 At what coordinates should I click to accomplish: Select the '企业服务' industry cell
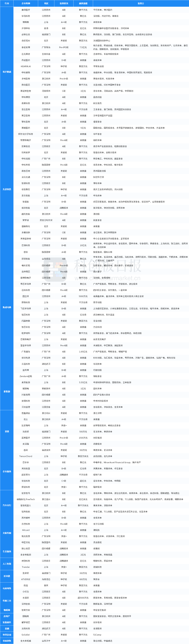pos(7,472)
